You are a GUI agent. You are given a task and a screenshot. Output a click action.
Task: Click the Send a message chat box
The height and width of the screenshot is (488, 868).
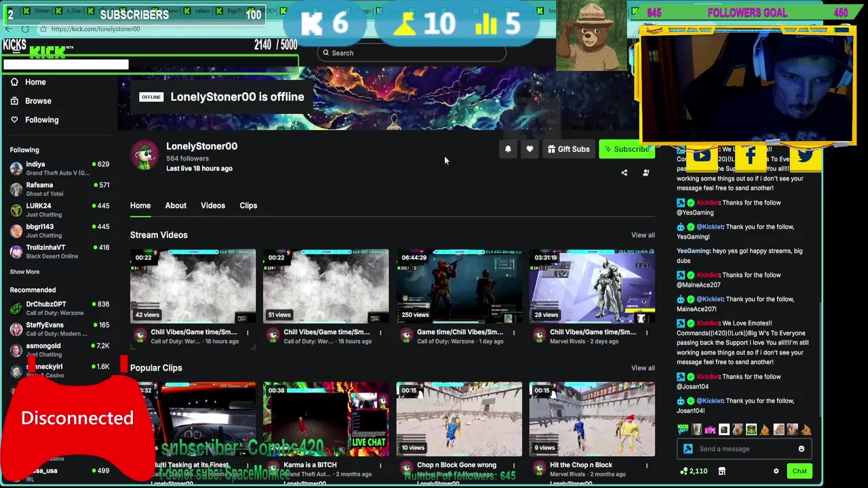744,449
